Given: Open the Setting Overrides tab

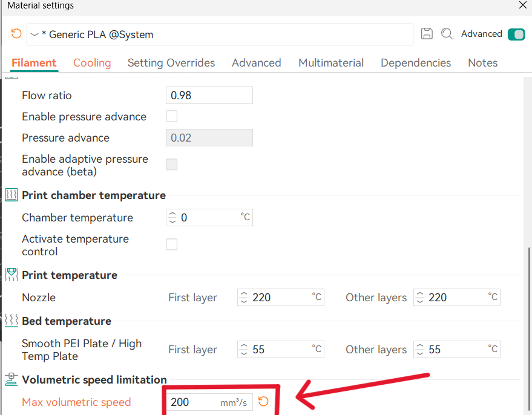Looking at the screenshot, I should tap(171, 63).
